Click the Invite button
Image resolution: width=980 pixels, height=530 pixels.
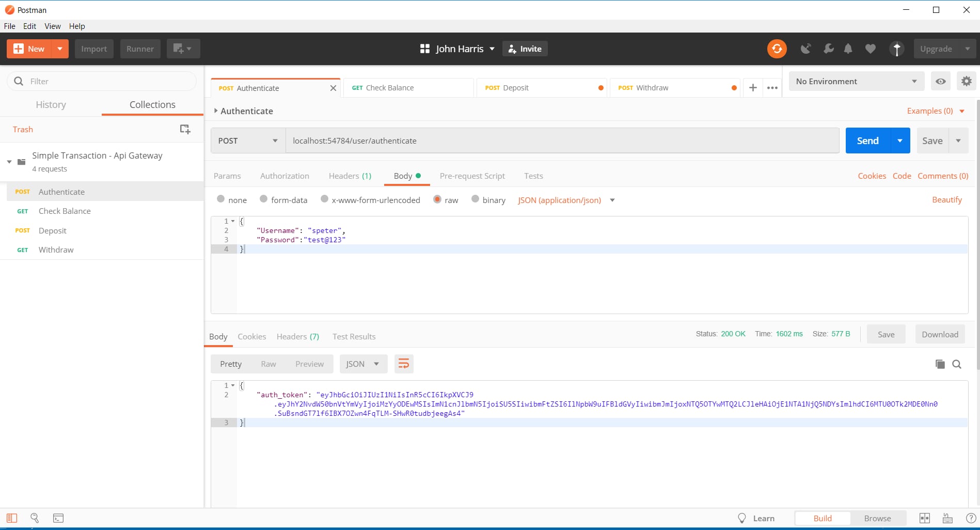pyautogui.click(x=525, y=49)
